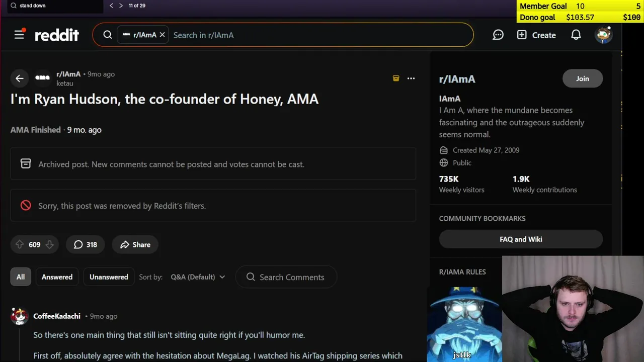
Task: Downvote the Ryan Hudson AMA post
Action: [49, 244]
